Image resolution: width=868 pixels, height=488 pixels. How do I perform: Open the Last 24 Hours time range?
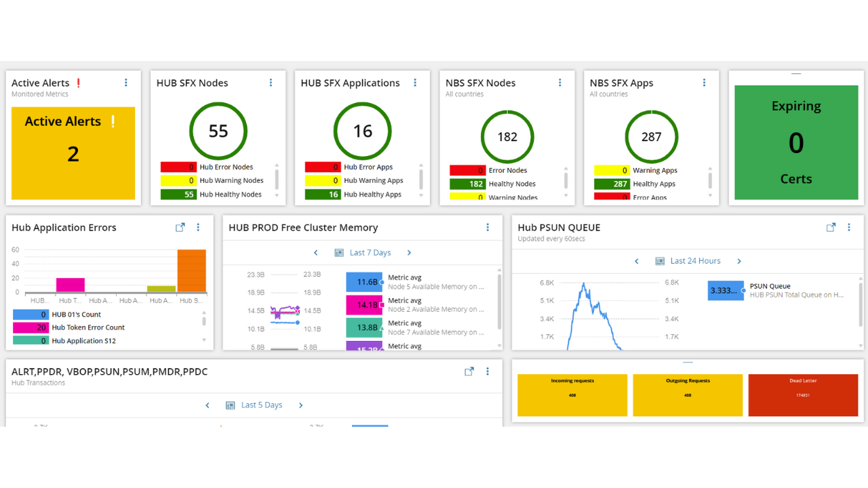(x=695, y=261)
